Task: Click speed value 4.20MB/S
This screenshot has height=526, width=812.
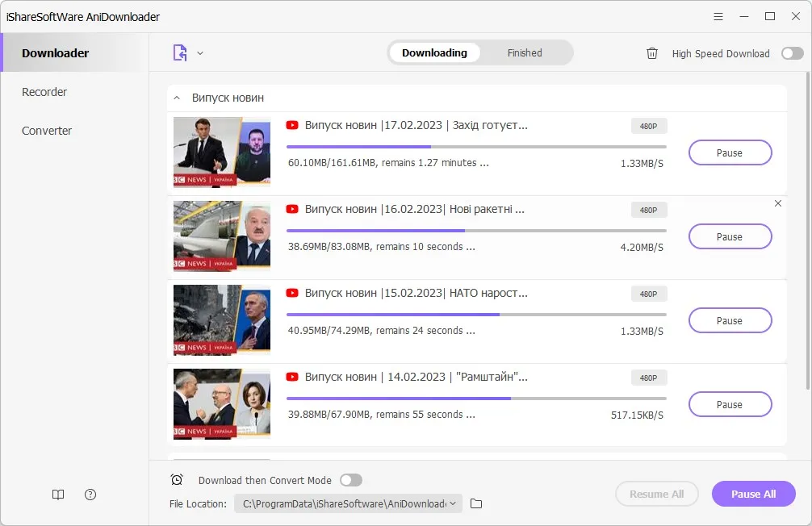Action: 642,248
